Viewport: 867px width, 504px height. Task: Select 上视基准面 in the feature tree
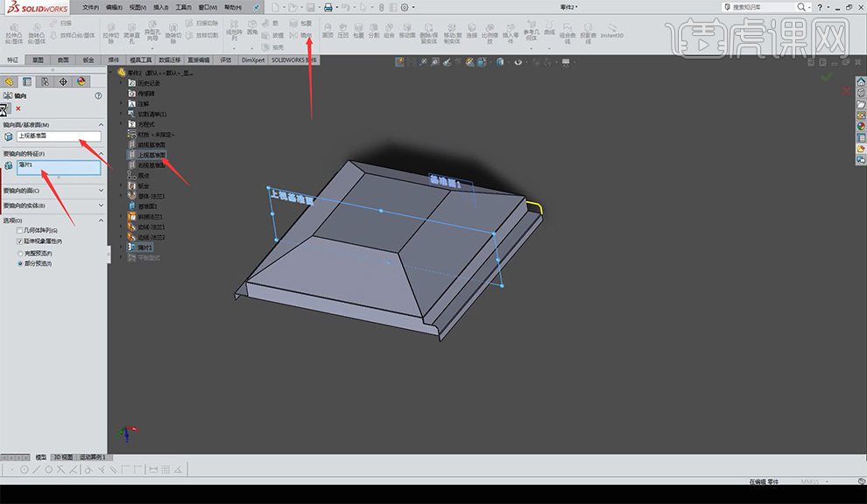[151, 155]
